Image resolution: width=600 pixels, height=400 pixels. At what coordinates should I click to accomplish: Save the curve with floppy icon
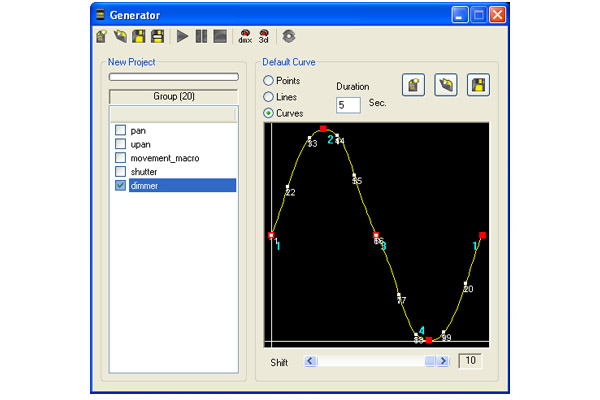480,86
